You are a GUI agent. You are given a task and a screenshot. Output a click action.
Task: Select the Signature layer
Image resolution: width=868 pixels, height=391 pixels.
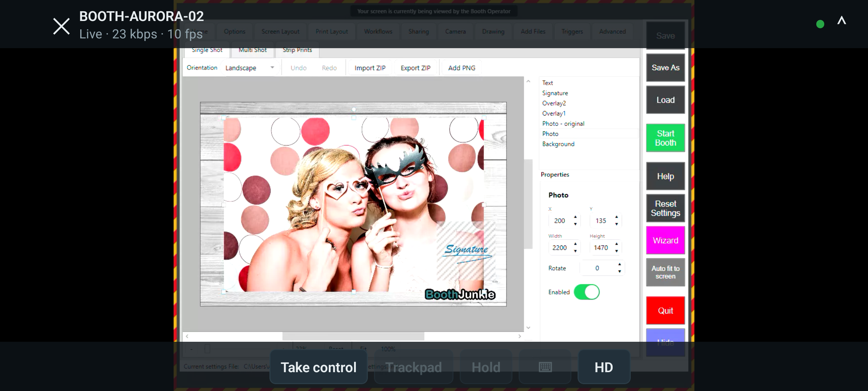589,93
